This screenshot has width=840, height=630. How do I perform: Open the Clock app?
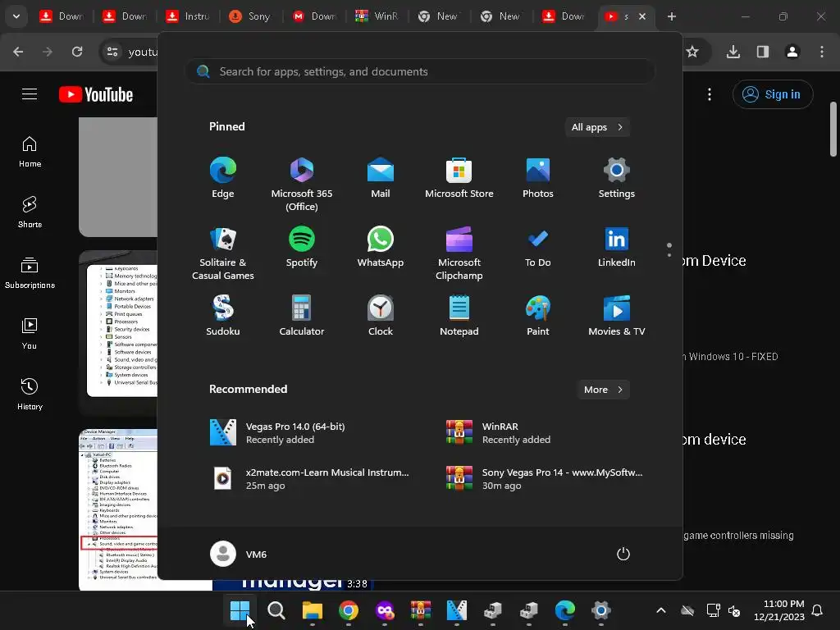point(381,316)
